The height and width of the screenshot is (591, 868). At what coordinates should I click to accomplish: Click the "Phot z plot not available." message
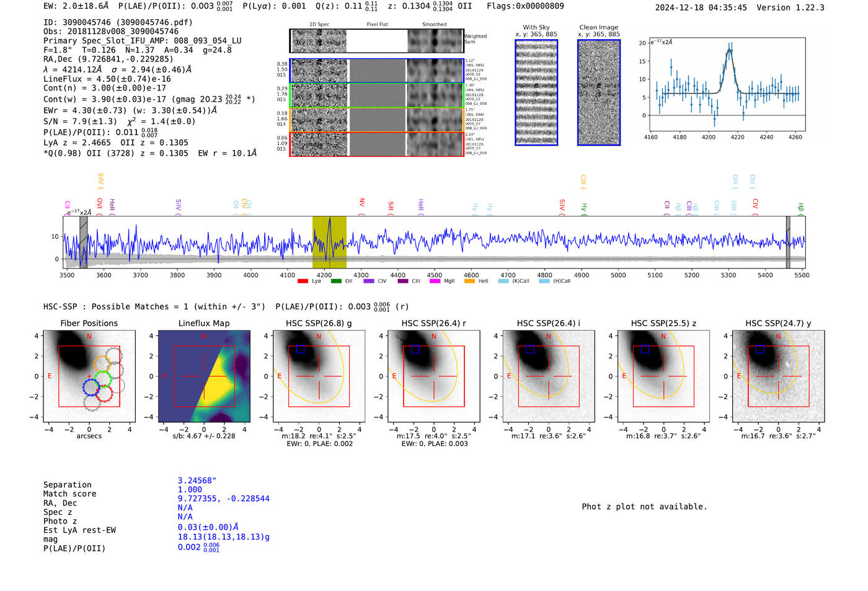(644, 507)
